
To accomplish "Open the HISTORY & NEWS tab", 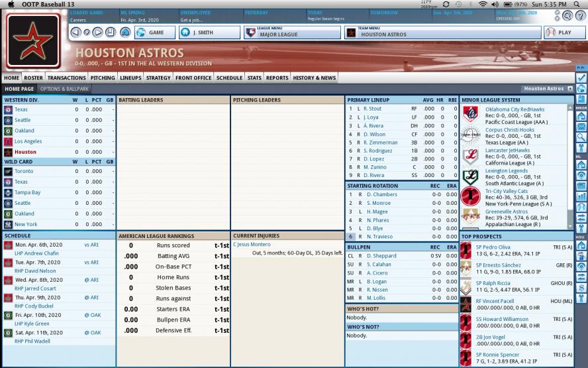I will pyautogui.click(x=315, y=78).
